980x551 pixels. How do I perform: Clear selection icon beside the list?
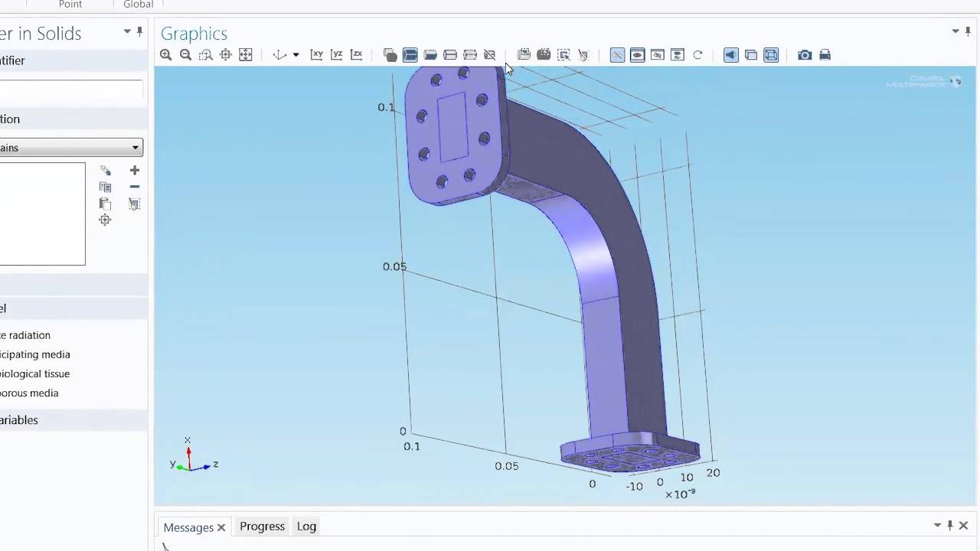[x=135, y=204]
